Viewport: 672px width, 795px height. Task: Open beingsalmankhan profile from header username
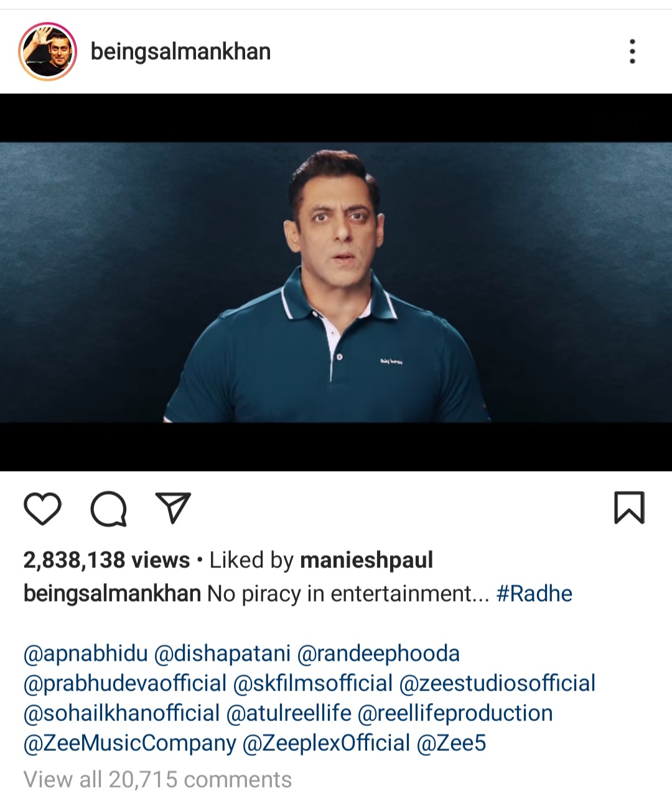click(x=180, y=52)
